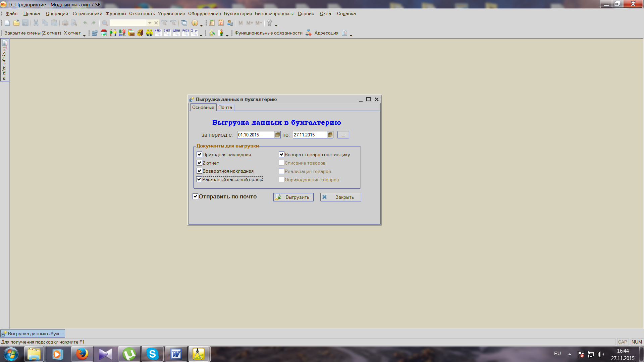Click the НАКЛ invoice journal icon
Screen dimensions: 644x362
tap(158, 33)
